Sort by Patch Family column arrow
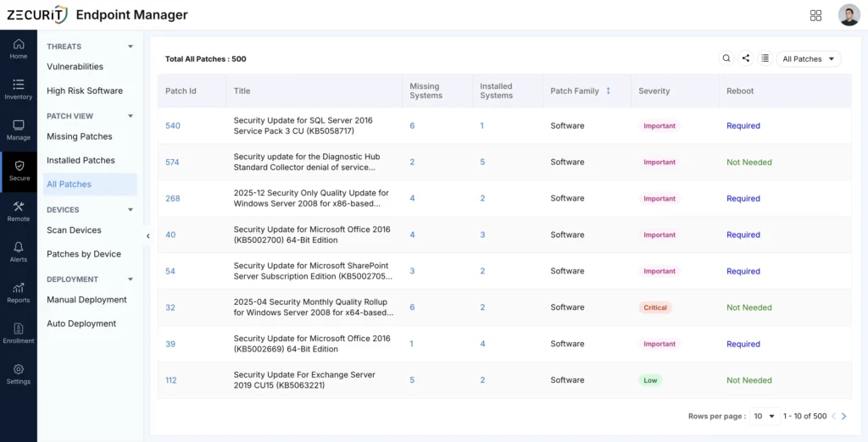Viewport: 868px width, 442px height. point(608,91)
